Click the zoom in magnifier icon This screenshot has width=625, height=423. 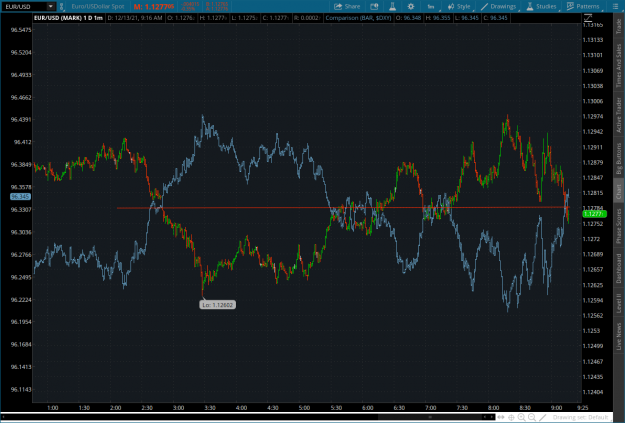click(x=521, y=417)
